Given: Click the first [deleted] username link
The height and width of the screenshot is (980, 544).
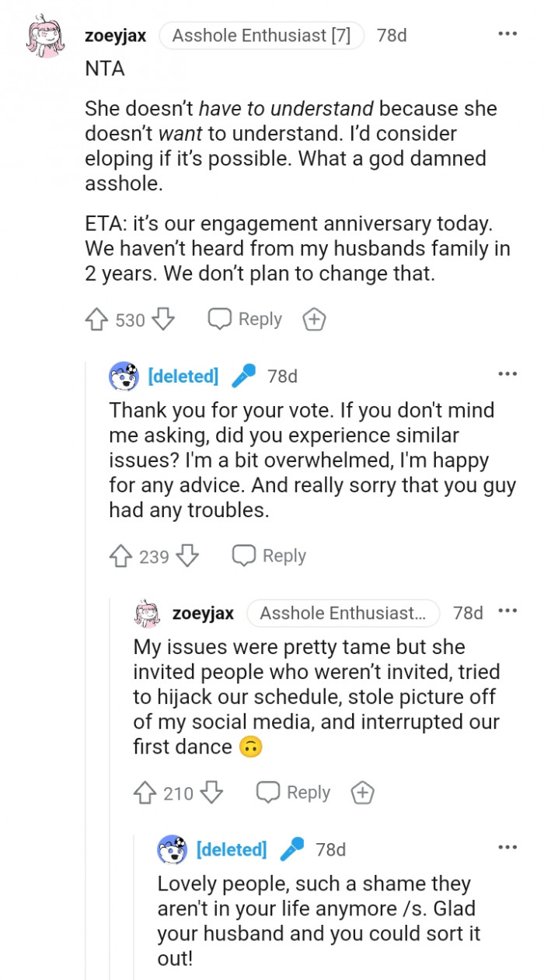Looking at the screenshot, I should (183, 376).
